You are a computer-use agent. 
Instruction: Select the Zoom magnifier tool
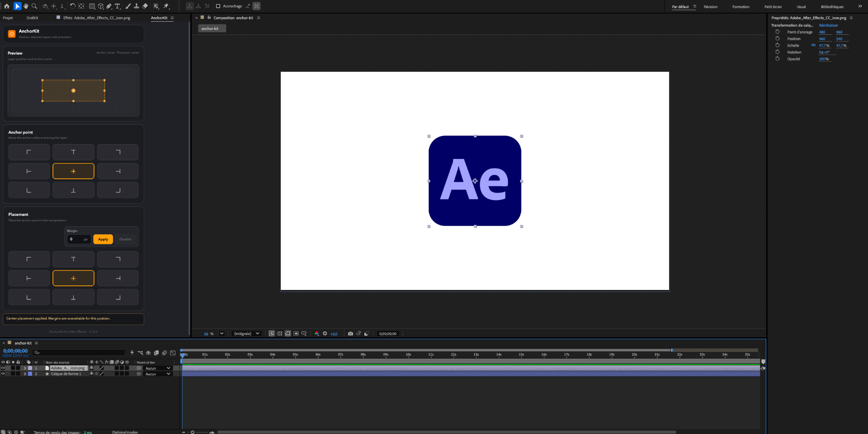34,6
